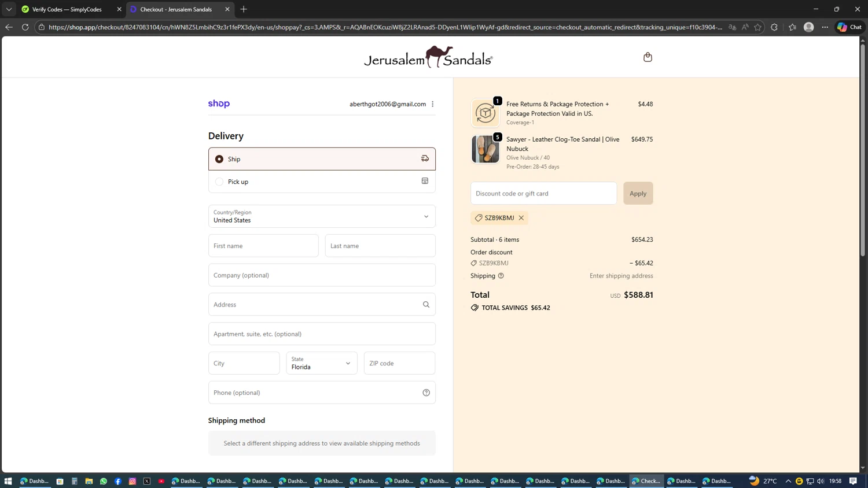The image size is (868, 488).
Task: Open X app from taskbar
Action: click(147, 481)
